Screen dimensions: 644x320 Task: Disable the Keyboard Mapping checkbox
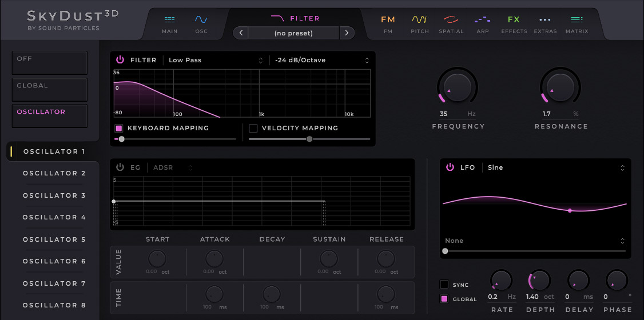click(x=119, y=129)
